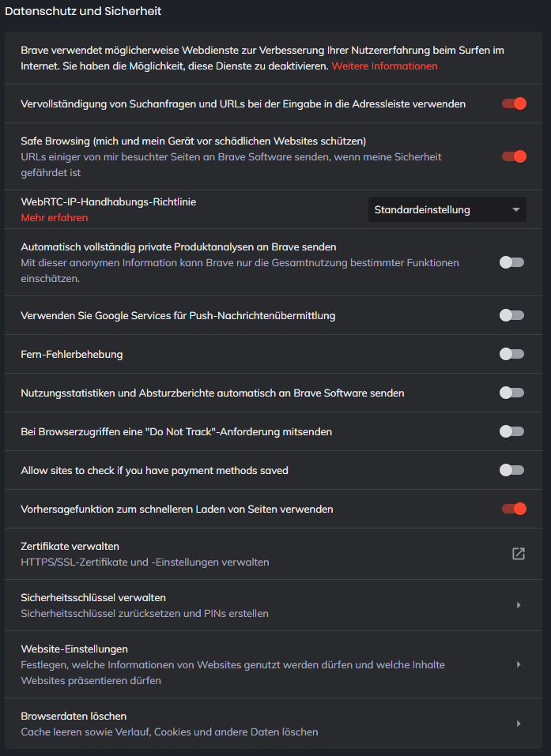Expand Sicherheitsschlüssel verwalten entry

[237, 605]
